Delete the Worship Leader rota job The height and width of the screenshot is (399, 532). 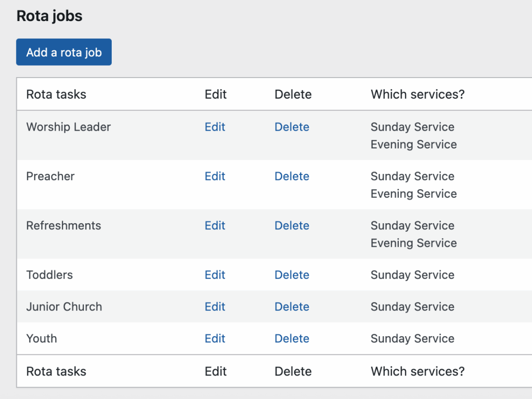click(291, 127)
